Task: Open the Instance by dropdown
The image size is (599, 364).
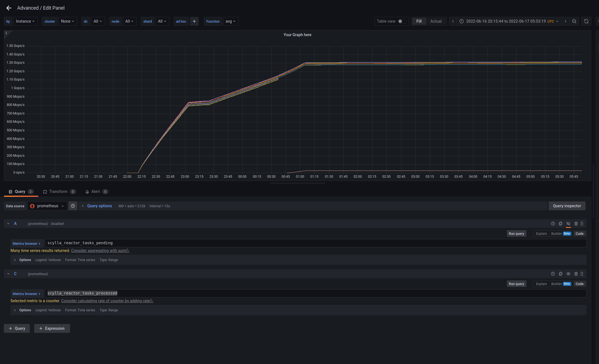Action: tap(25, 21)
